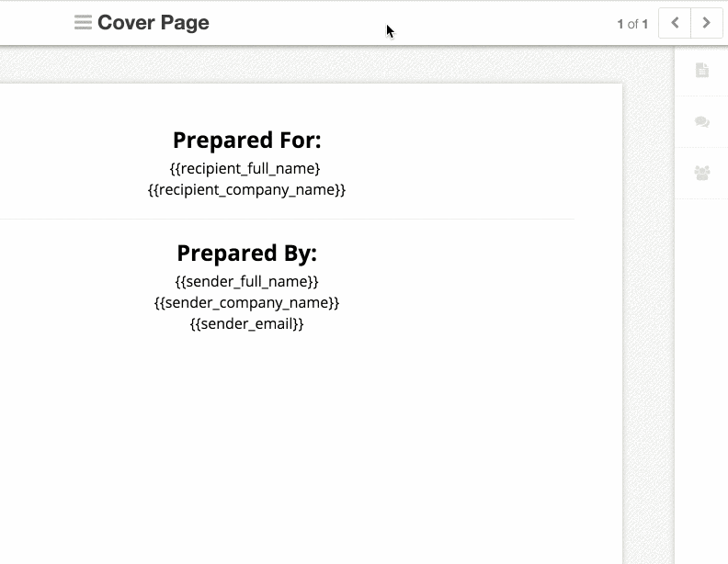The height and width of the screenshot is (564, 728).
Task: Open the document panel icon in sidebar
Action: [702, 71]
